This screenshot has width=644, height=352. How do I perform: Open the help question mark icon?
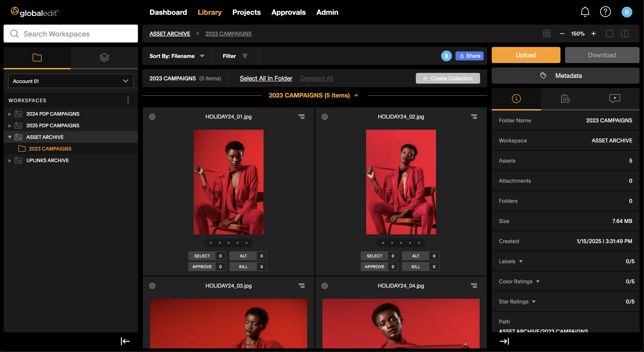605,12
